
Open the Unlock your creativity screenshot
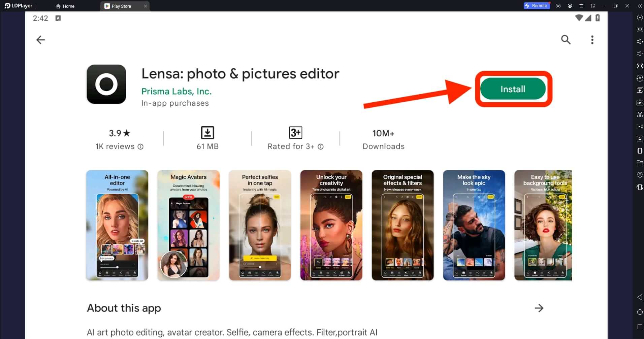tap(331, 225)
